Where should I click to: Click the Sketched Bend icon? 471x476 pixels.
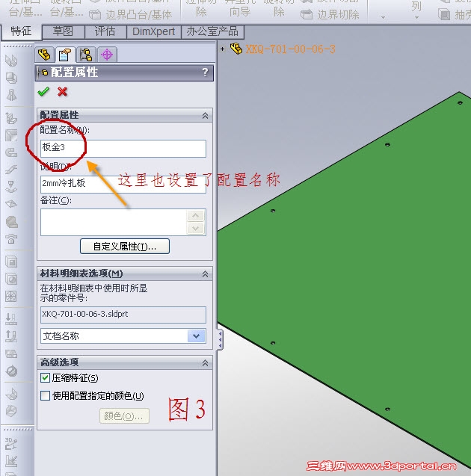(11, 186)
